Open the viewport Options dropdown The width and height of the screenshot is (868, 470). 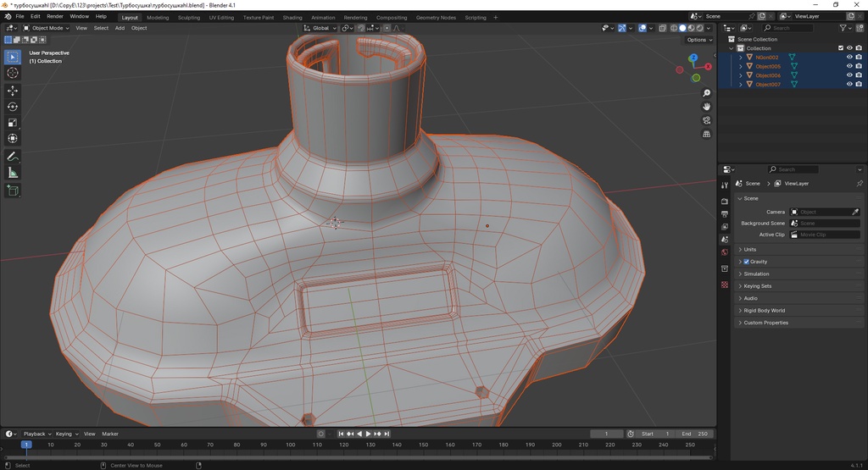[x=699, y=40]
